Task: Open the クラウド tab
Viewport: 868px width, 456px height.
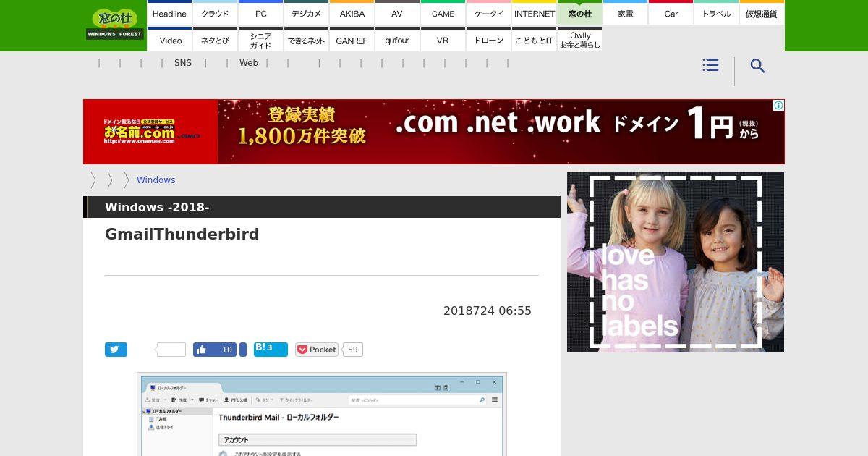Action: coord(215,13)
